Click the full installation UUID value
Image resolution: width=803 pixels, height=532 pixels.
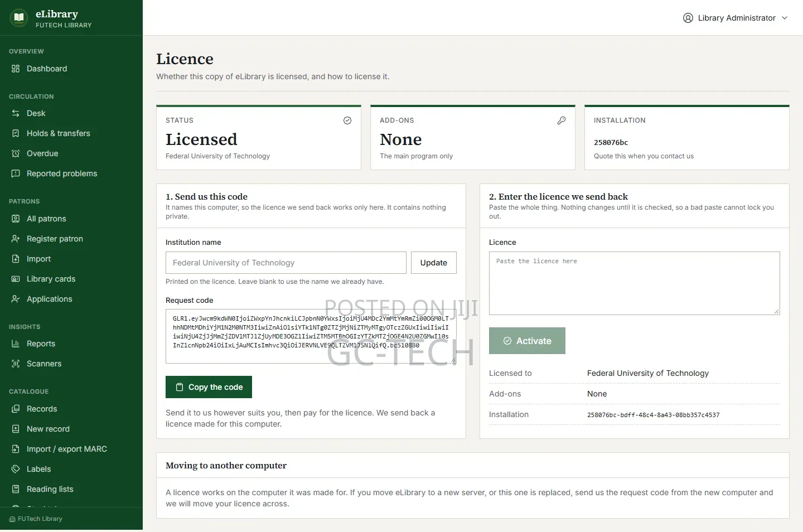653,415
